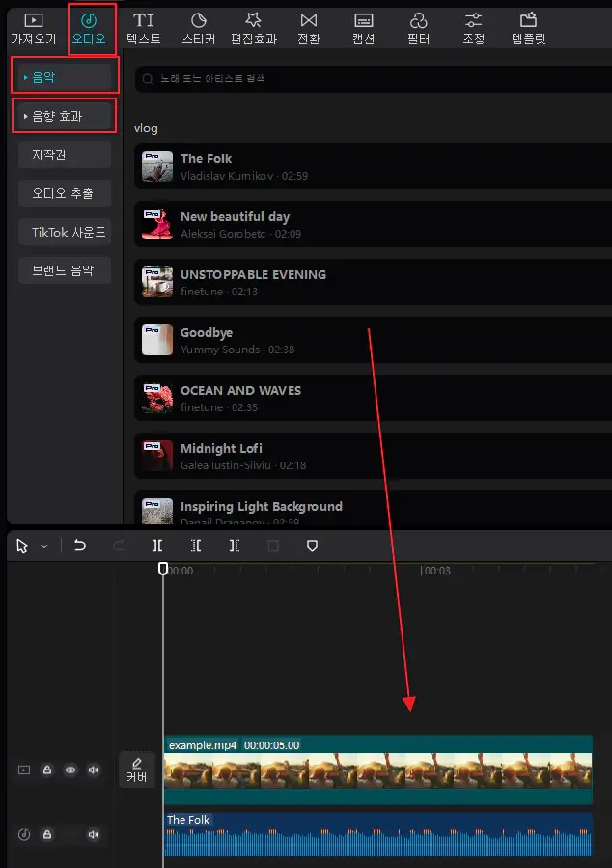The width and height of the screenshot is (612, 868).
Task: Split the clip at playhead
Action: click(x=157, y=546)
